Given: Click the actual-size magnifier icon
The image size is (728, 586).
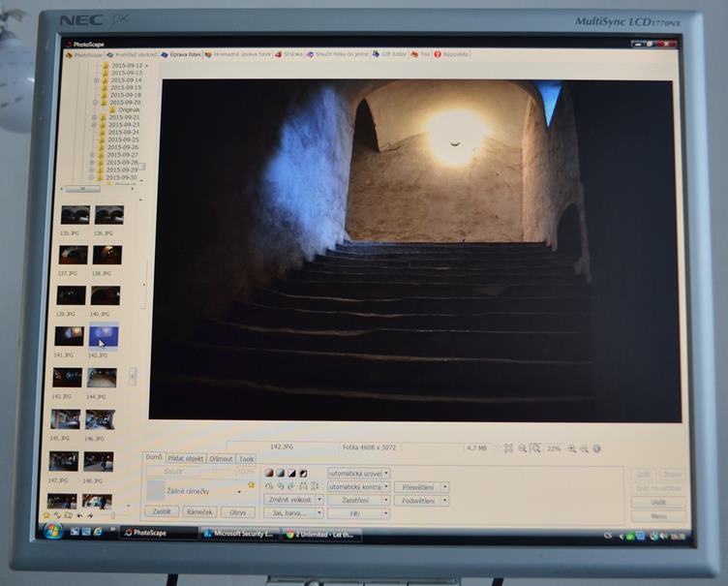Looking at the screenshot, I should coord(522,448).
